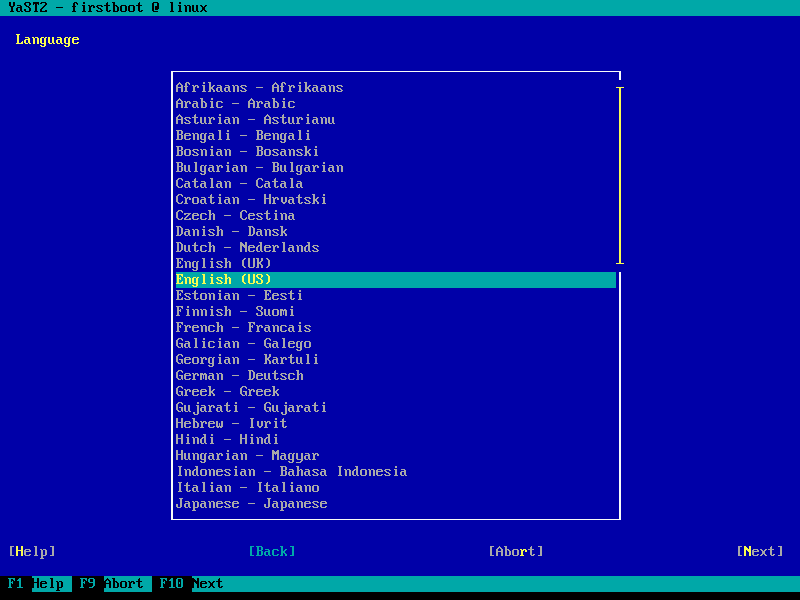Viewport: 800px width, 600px height.
Task: Click the yellow scrollbar thumb of language list
Action: pyautogui.click(x=620, y=176)
